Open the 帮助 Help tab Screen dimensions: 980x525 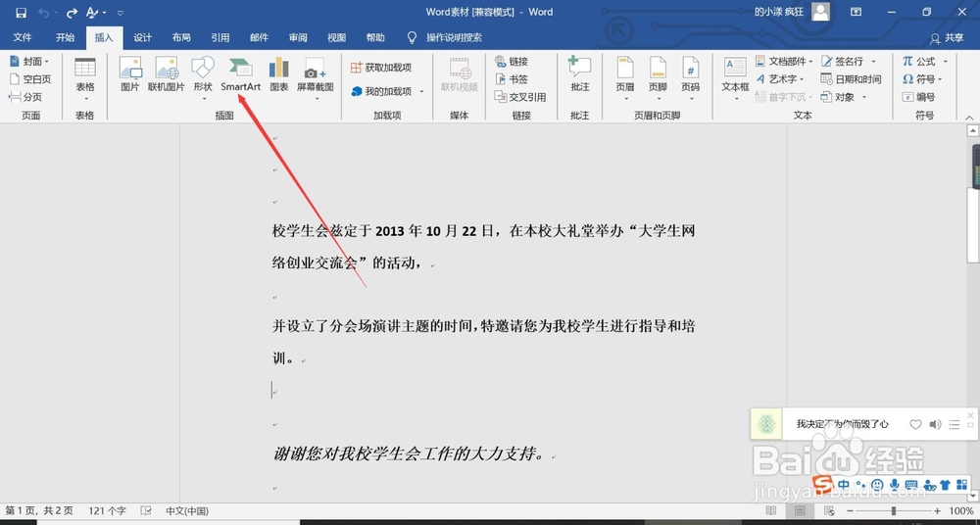tap(375, 37)
